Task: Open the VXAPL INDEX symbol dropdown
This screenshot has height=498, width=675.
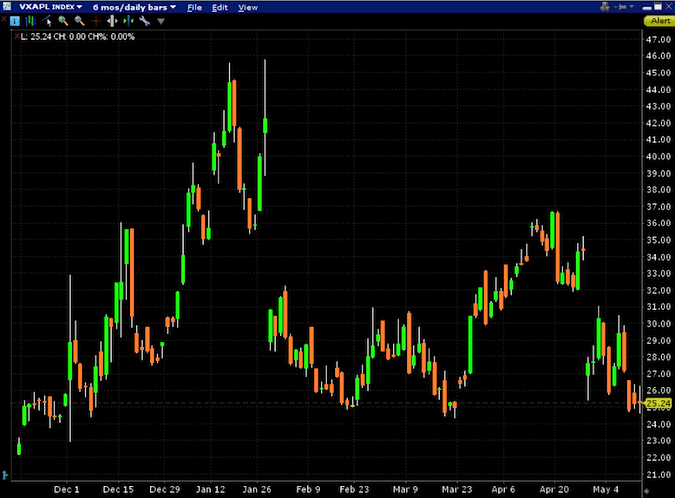Action: [x=51, y=7]
